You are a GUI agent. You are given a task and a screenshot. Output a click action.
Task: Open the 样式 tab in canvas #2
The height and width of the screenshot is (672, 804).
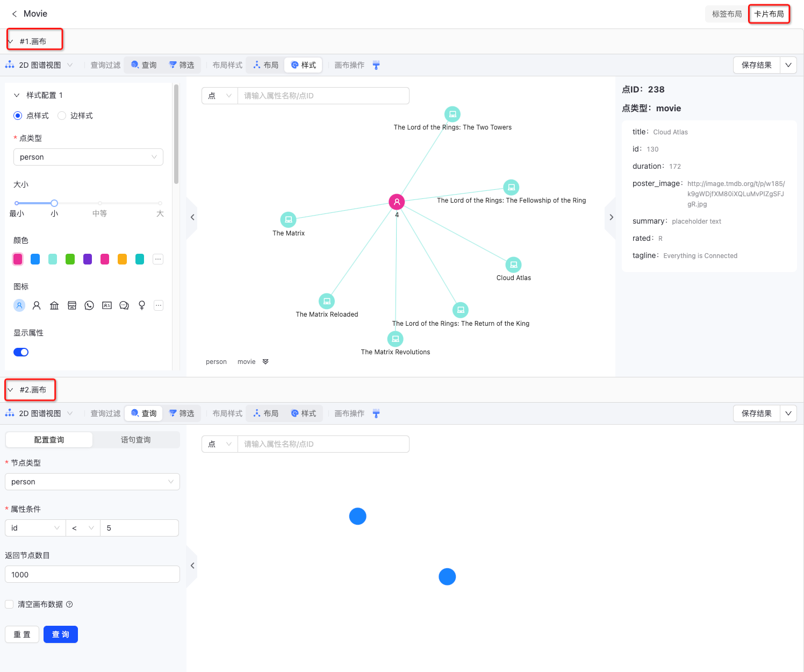tap(304, 413)
